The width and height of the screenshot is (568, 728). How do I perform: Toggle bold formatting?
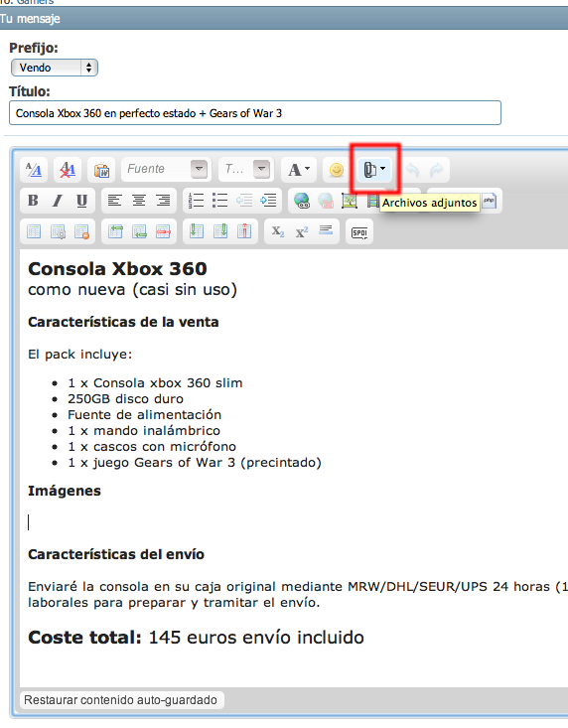pyautogui.click(x=33, y=201)
